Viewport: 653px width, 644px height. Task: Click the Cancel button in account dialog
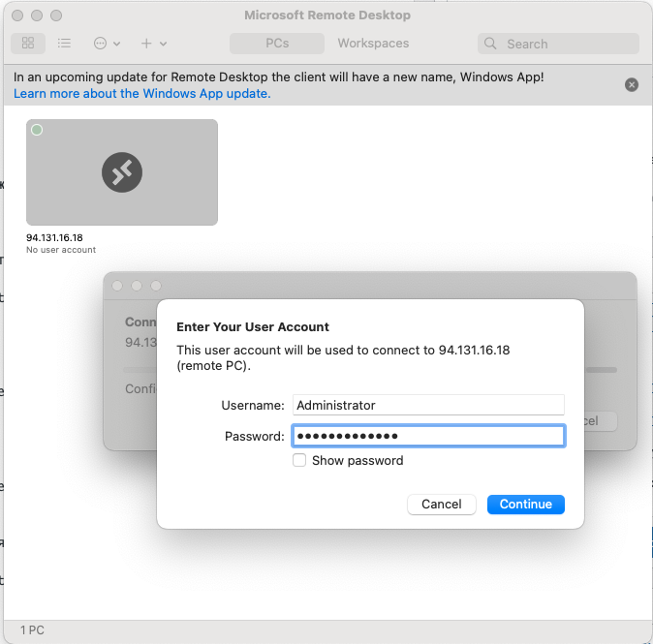coord(442,505)
